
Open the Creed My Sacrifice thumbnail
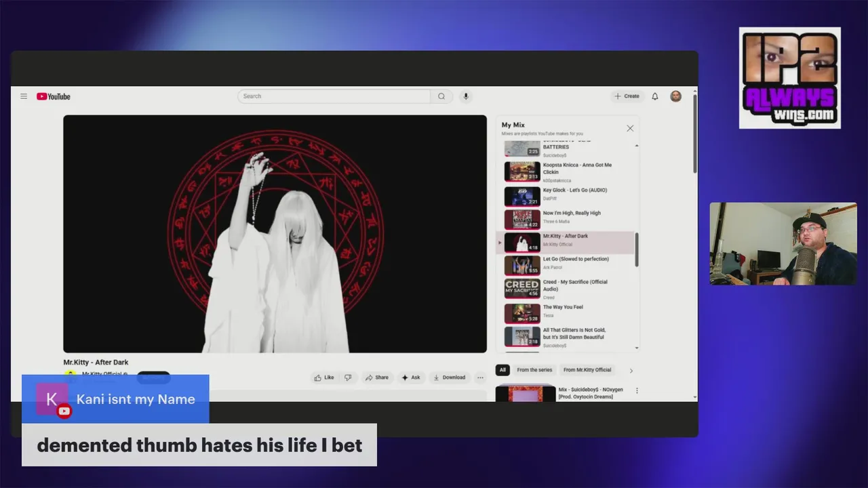click(522, 288)
